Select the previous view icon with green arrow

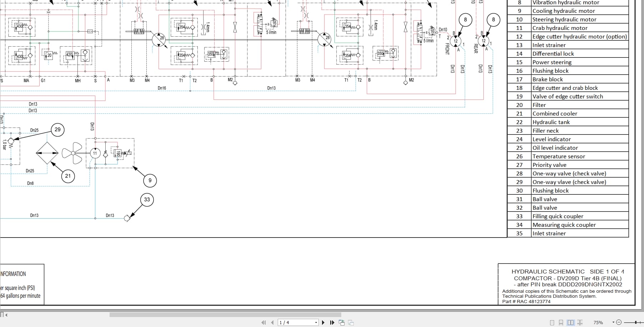point(342,322)
